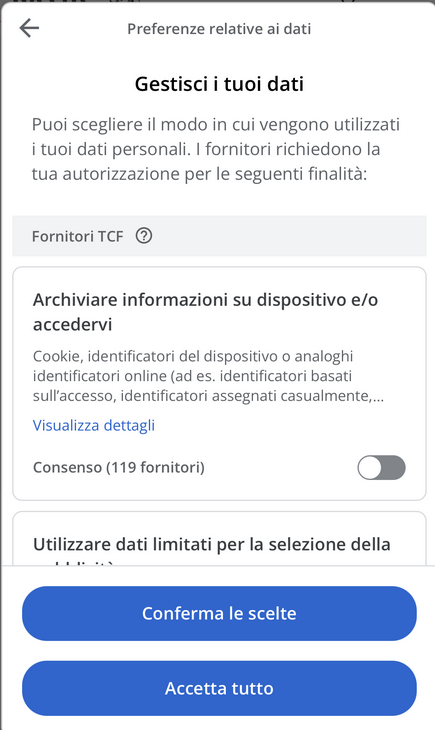Click the word accedervi in the card title
435x730 pixels.
72,324
